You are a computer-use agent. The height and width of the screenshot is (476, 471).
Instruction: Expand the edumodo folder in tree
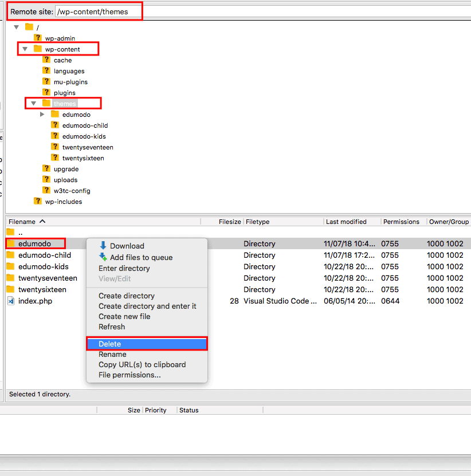(42, 115)
